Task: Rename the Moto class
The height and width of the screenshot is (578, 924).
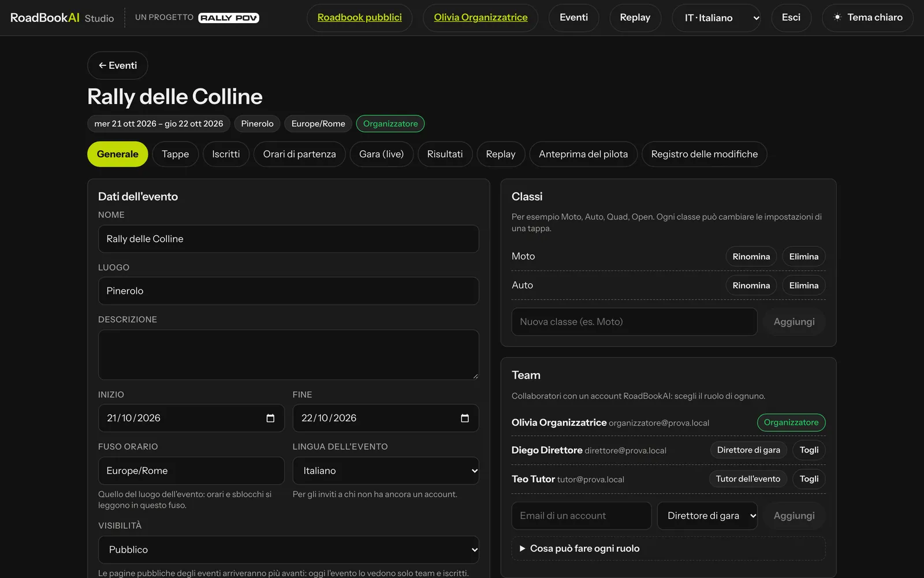Action: pyautogui.click(x=751, y=257)
